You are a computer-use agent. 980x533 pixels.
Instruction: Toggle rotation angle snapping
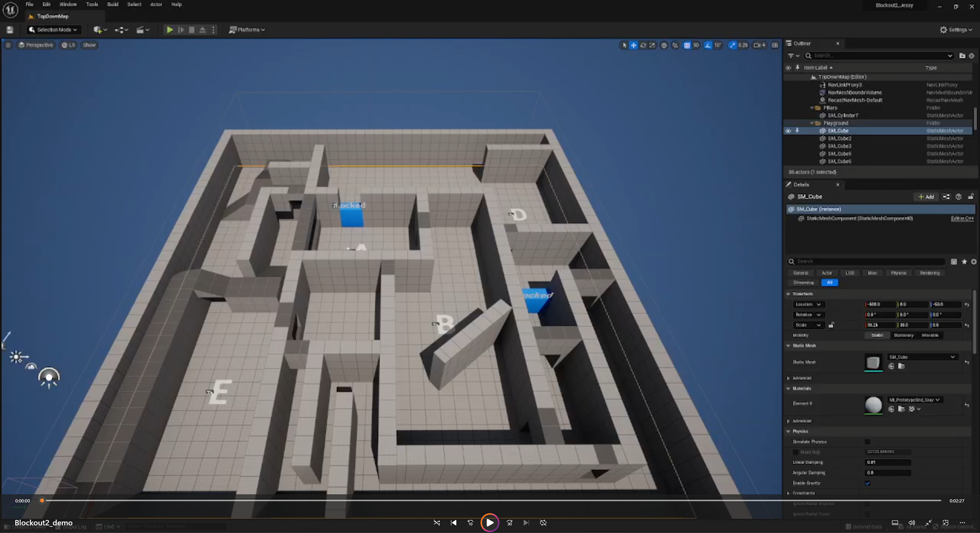[707, 45]
